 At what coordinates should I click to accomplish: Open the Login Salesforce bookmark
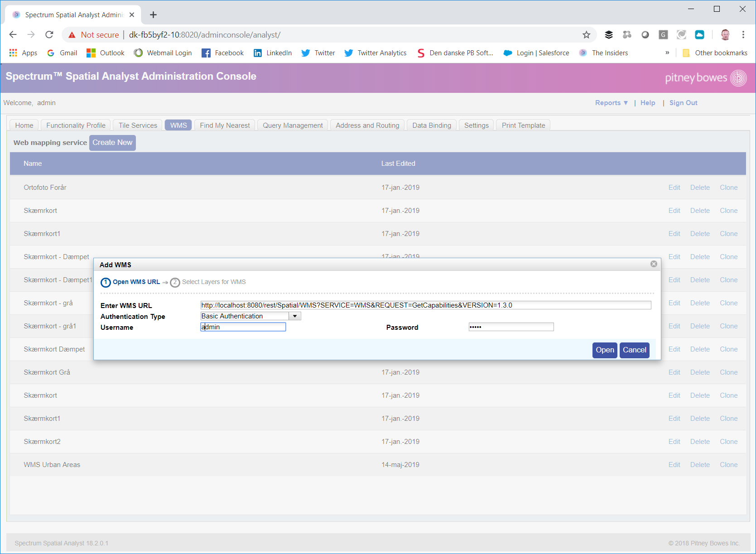point(536,53)
